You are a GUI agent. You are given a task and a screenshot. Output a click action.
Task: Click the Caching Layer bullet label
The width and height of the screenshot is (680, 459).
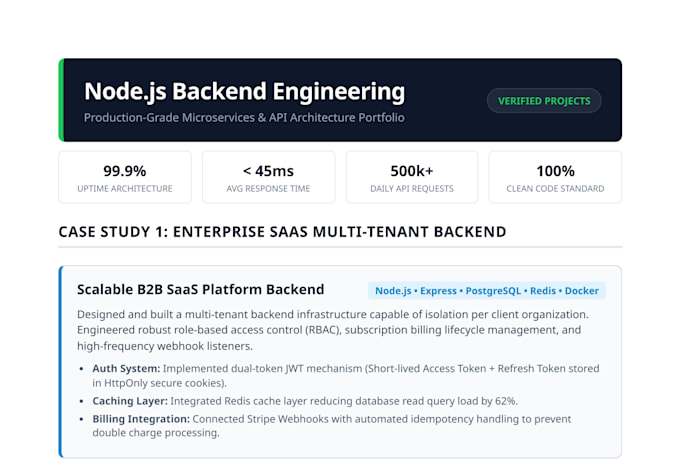[130, 401]
